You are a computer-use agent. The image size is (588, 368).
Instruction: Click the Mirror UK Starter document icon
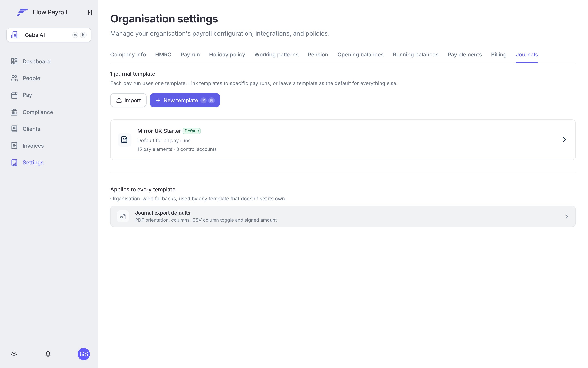click(124, 140)
